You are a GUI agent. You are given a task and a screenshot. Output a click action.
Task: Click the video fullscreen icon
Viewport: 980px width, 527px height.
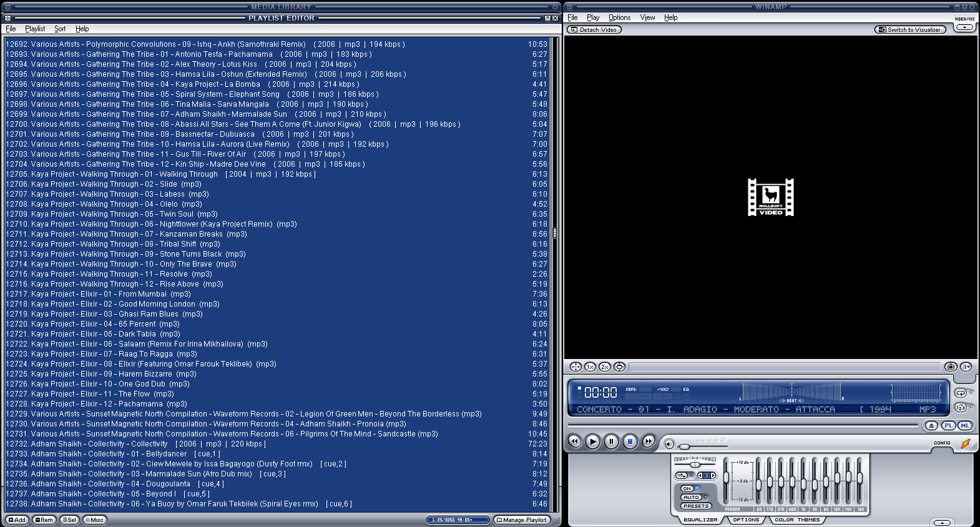coord(619,367)
